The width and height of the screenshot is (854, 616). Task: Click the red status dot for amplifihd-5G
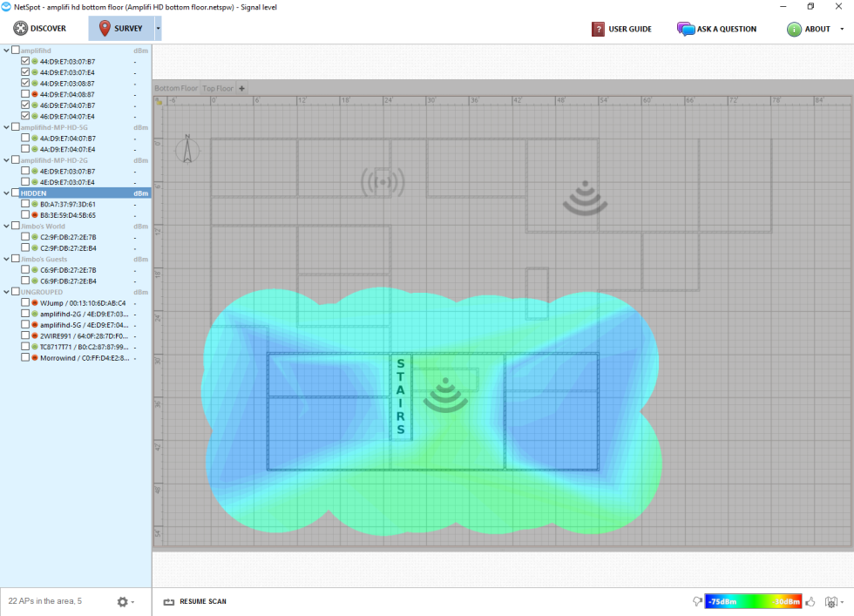pyautogui.click(x=34, y=325)
